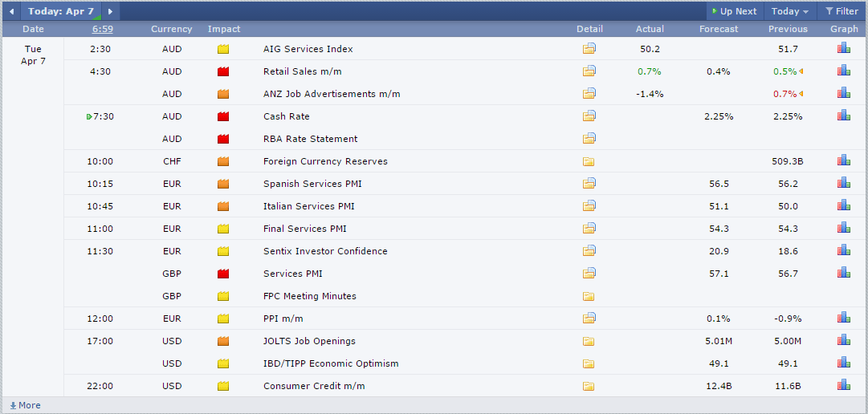Open detail folder for FPC Meeting Minutes
Image resolution: width=868 pixels, height=414 pixels.
(x=589, y=296)
